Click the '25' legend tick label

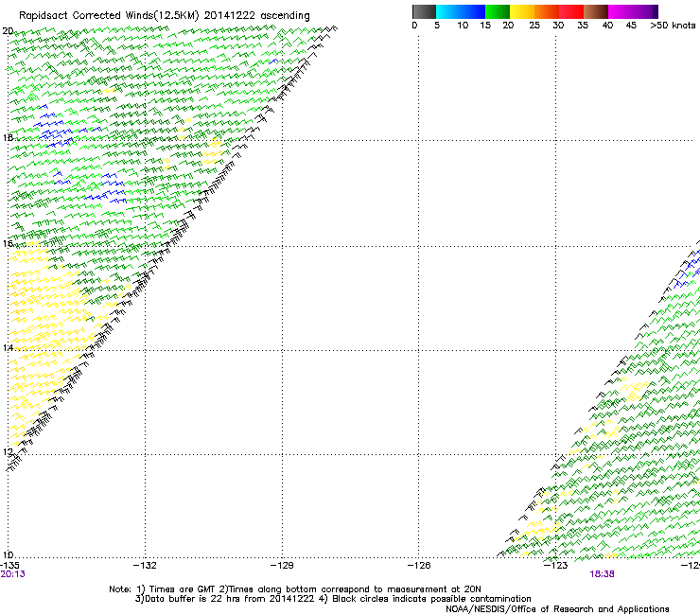coord(534,26)
